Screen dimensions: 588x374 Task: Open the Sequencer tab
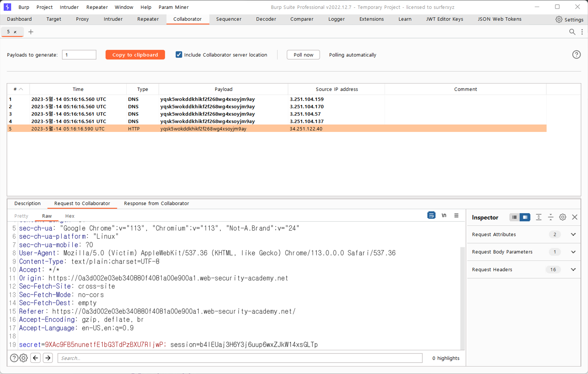click(x=229, y=19)
